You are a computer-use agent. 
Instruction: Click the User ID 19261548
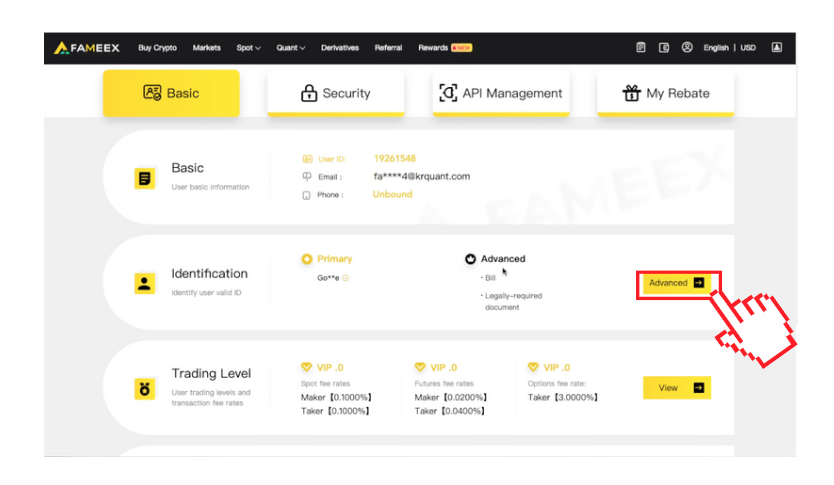pyautogui.click(x=395, y=158)
